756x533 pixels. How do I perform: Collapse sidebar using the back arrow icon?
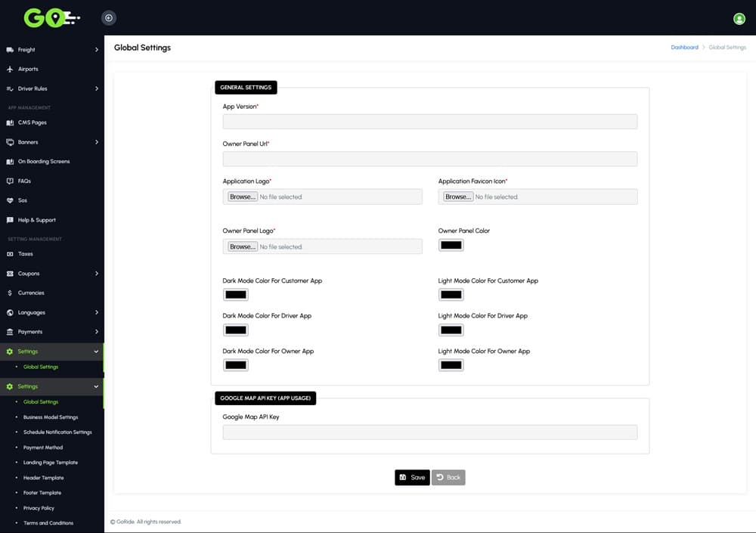click(x=109, y=18)
